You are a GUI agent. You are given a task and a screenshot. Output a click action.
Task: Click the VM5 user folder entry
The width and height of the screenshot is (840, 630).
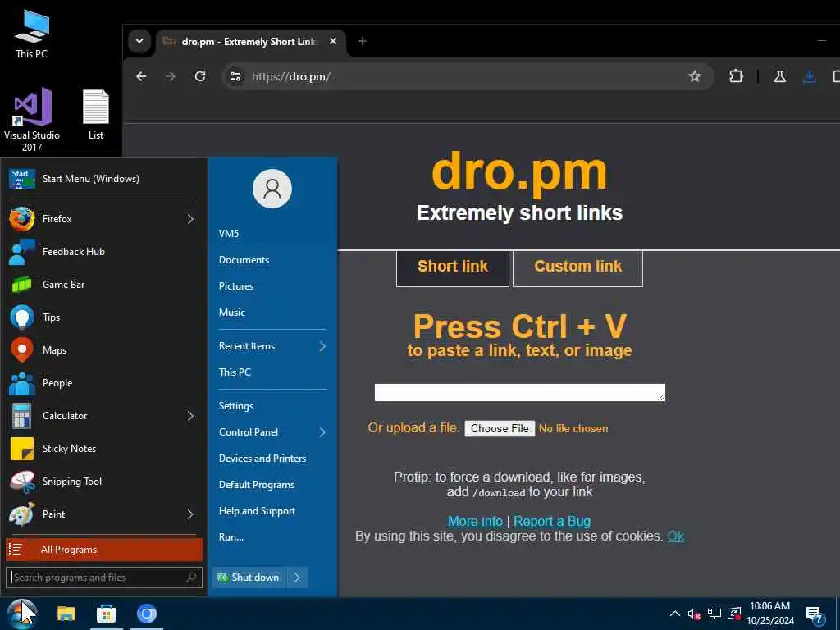[x=228, y=234]
